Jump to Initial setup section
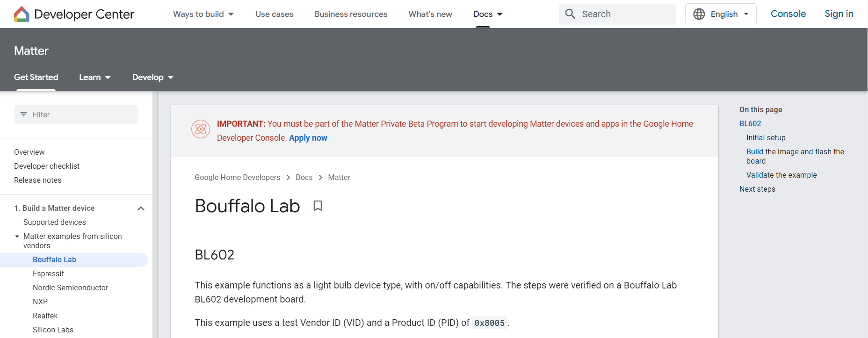 (x=766, y=137)
